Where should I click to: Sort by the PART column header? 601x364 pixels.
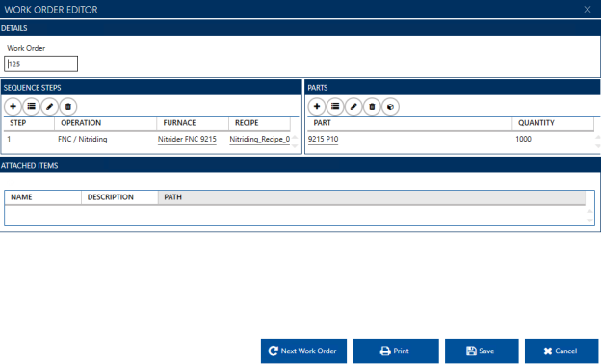409,123
